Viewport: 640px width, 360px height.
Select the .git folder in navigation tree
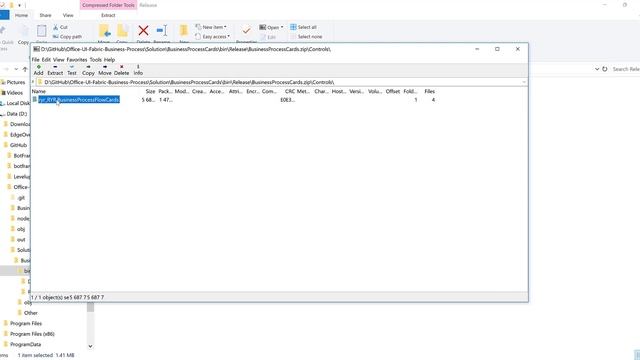[x=21, y=198]
